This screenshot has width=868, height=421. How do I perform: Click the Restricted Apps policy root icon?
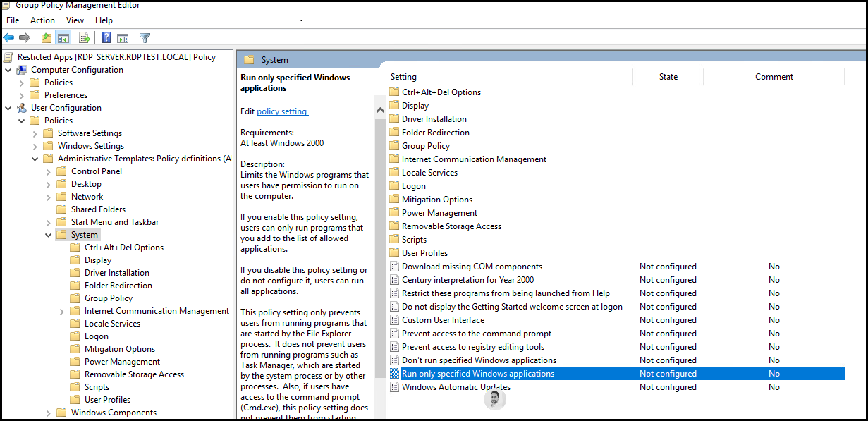(x=8, y=57)
